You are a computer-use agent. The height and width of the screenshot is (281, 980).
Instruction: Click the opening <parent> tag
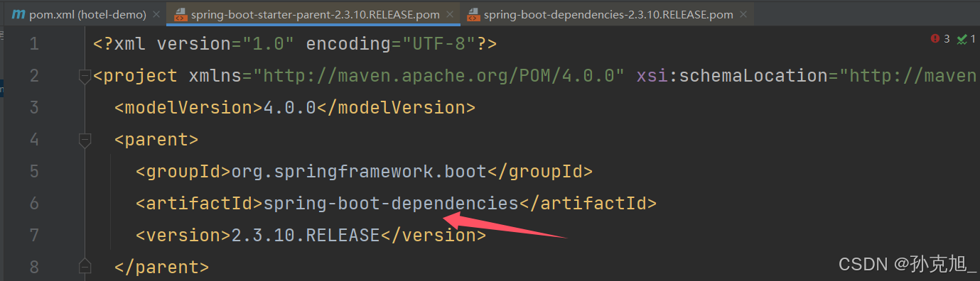pyautogui.click(x=156, y=140)
